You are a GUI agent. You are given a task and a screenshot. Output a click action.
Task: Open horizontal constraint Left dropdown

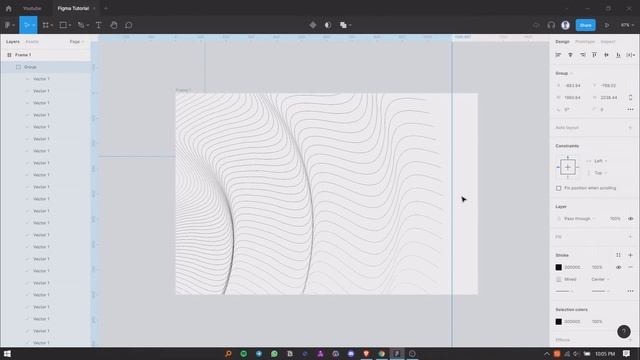(599, 161)
